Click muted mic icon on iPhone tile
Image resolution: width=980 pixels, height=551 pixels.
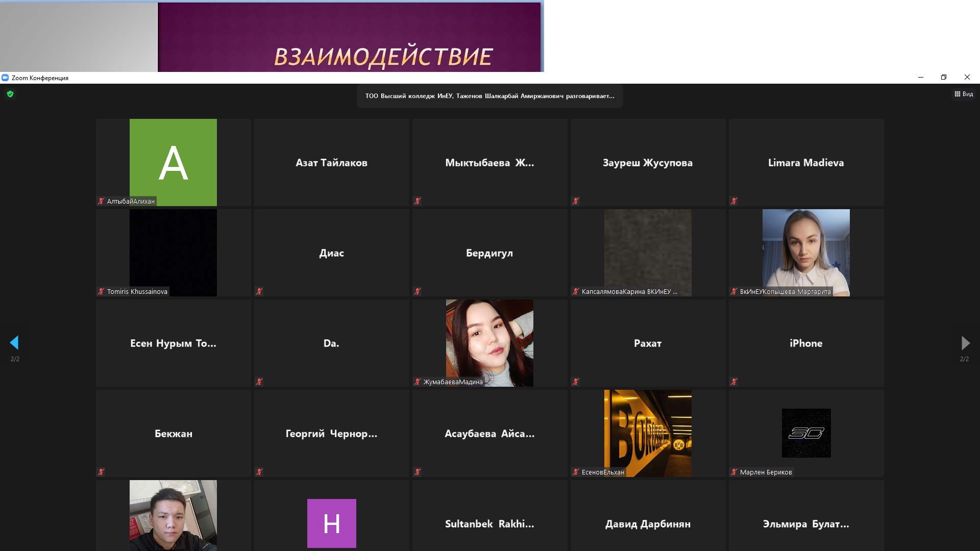coord(734,382)
